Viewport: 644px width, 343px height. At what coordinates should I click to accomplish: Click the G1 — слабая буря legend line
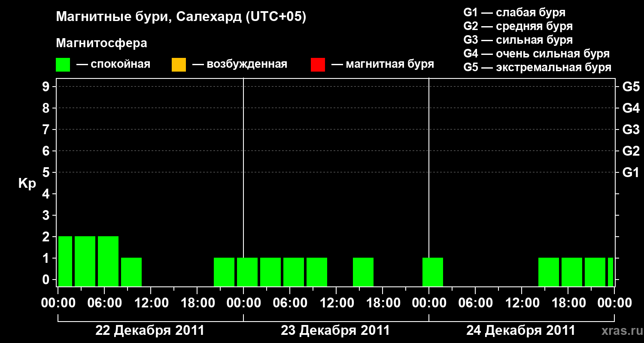coord(514,12)
